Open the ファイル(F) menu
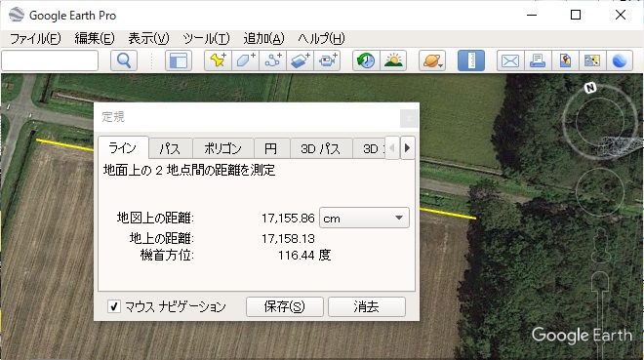Viewport: 644px width, 360px height. point(35,39)
